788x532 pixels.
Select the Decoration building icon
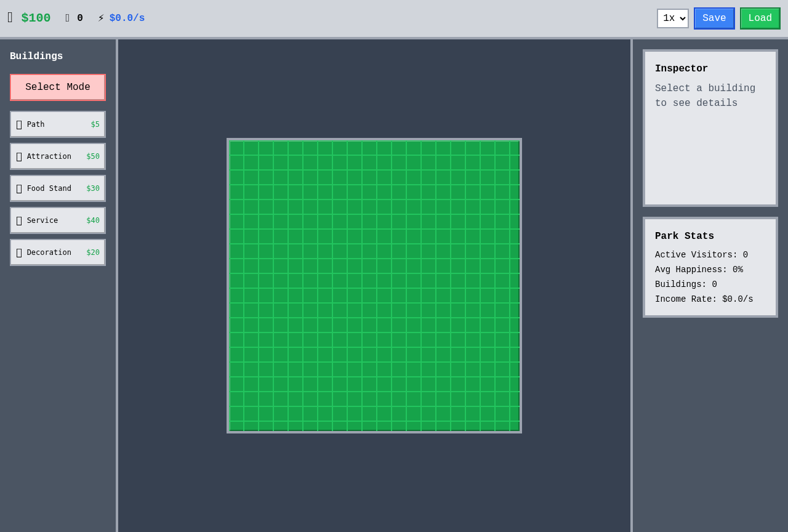coord(18,252)
